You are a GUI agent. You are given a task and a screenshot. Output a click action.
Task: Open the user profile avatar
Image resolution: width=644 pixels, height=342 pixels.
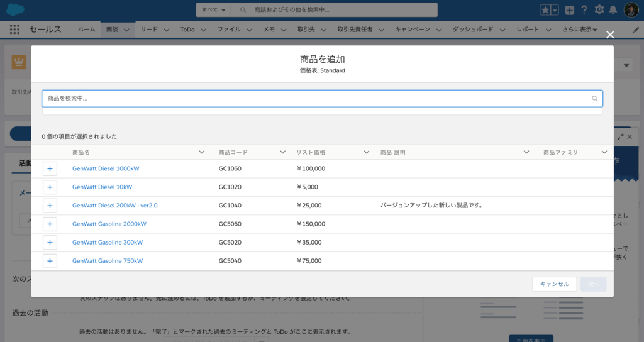pyautogui.click(x=631, y=10)
